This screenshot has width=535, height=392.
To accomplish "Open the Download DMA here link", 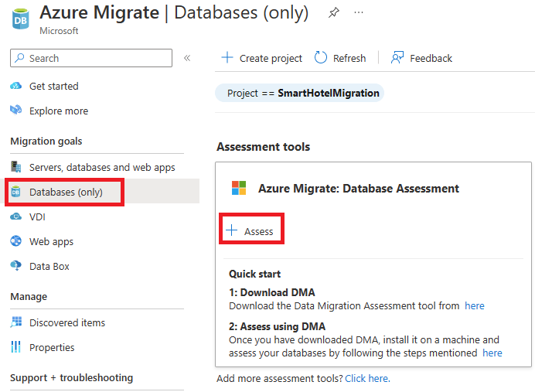I will pyautogui.click(x=475, y=305).
